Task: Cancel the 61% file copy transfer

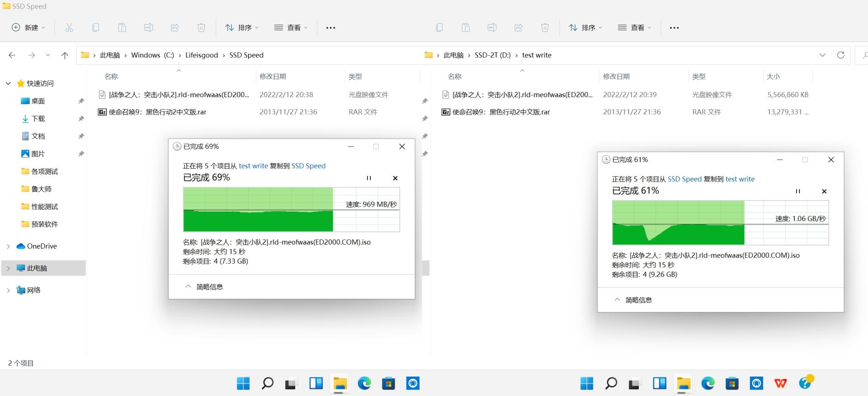Action: pos(824,191)
